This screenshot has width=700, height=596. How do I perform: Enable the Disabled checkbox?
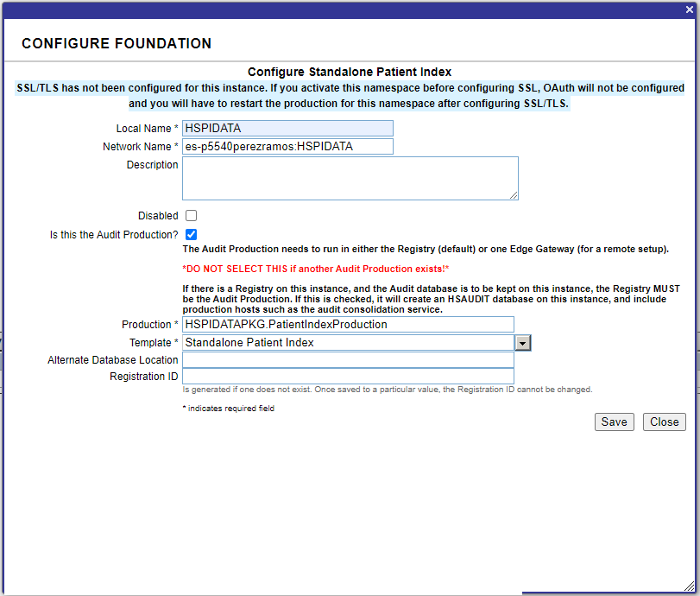191,216
